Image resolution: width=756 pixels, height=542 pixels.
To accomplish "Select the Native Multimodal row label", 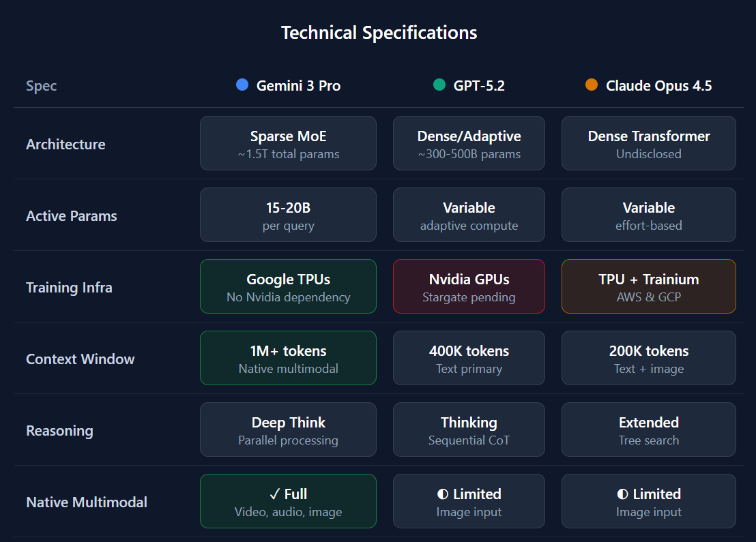I will pyautogui.click(x=86, y=502).
